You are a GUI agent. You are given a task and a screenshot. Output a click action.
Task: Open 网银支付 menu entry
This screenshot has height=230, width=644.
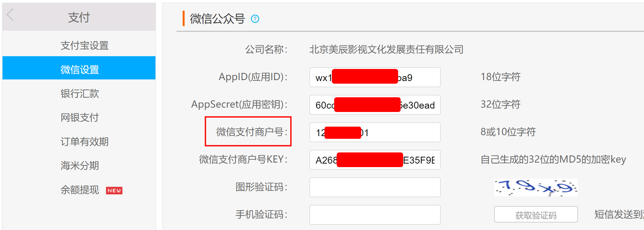(80, 117)
